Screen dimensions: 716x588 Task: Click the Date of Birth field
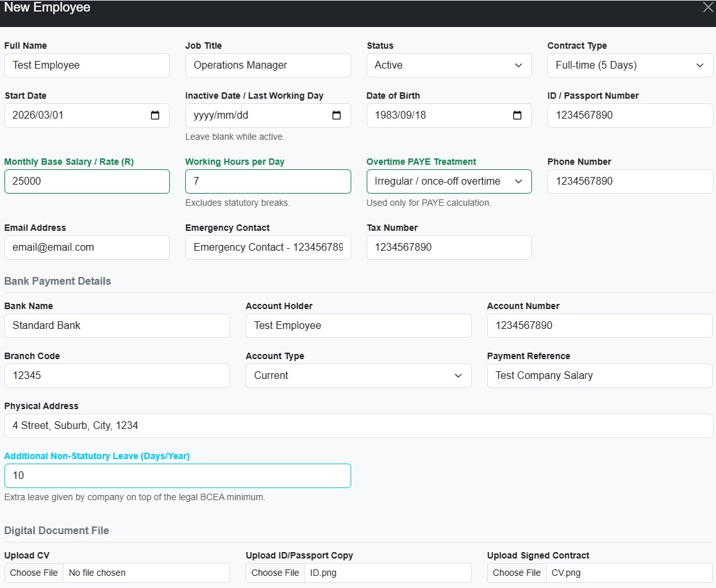(449, 115)
